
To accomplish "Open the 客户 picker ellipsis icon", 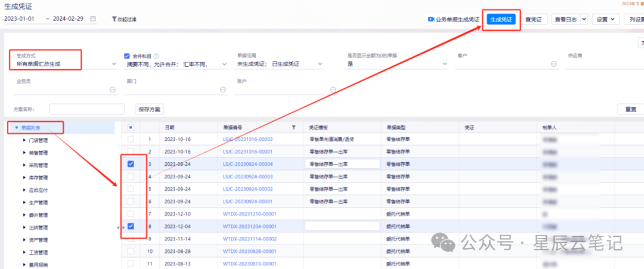I will (x=553, y=64).
